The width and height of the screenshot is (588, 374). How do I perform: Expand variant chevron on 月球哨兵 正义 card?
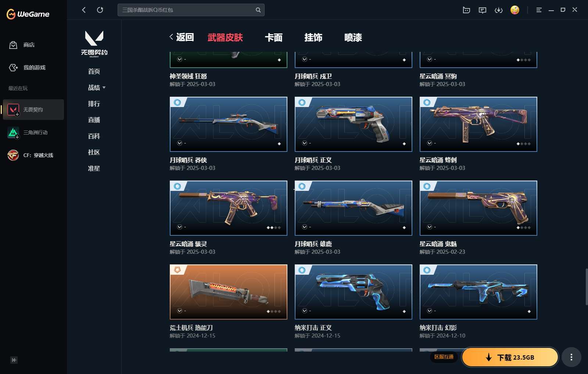pos(305,143)
